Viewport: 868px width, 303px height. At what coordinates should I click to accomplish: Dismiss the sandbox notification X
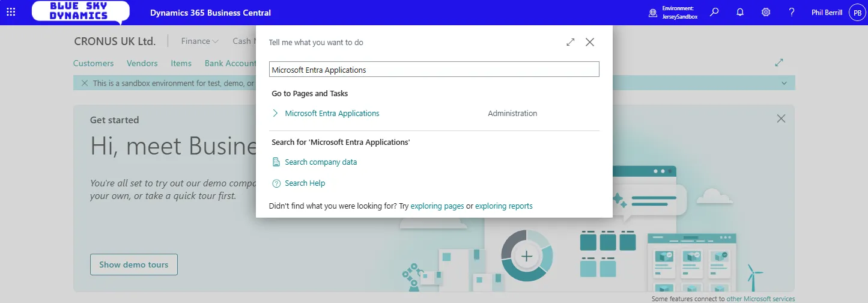(x=84, y=83)
